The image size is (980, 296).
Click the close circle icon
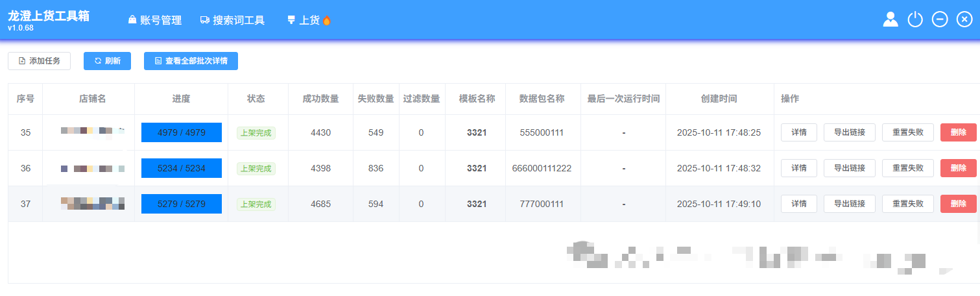click(964, 19)
